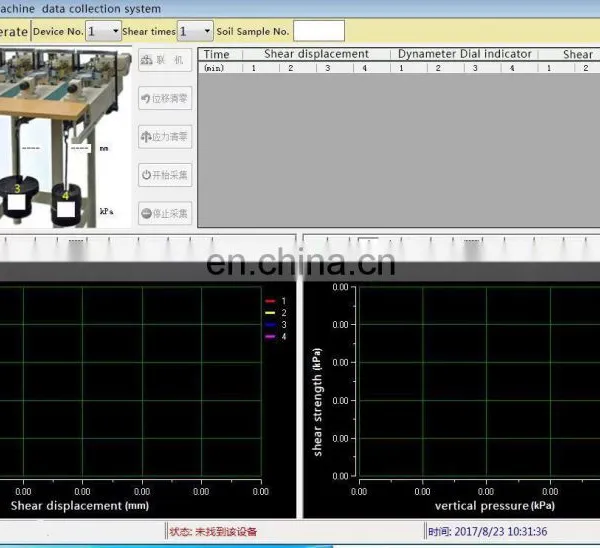Click column 2 under Dynameter Dial indicator

438,68
